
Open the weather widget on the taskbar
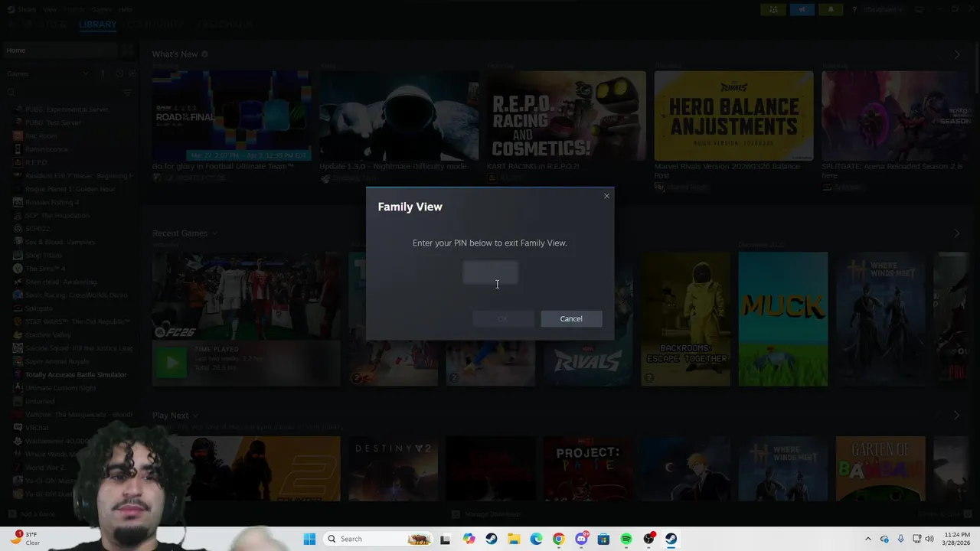point(27,539)
